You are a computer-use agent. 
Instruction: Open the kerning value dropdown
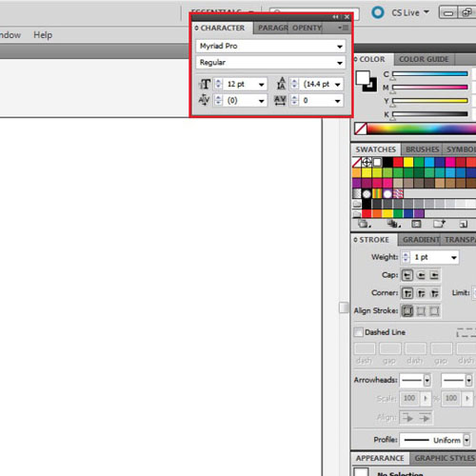click(261, 101)
